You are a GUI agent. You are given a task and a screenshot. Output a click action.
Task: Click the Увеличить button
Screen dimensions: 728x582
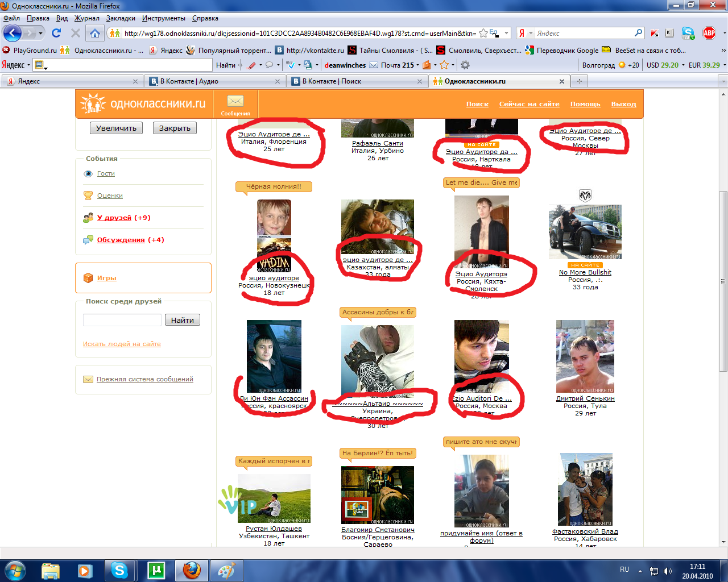point(116,128)
